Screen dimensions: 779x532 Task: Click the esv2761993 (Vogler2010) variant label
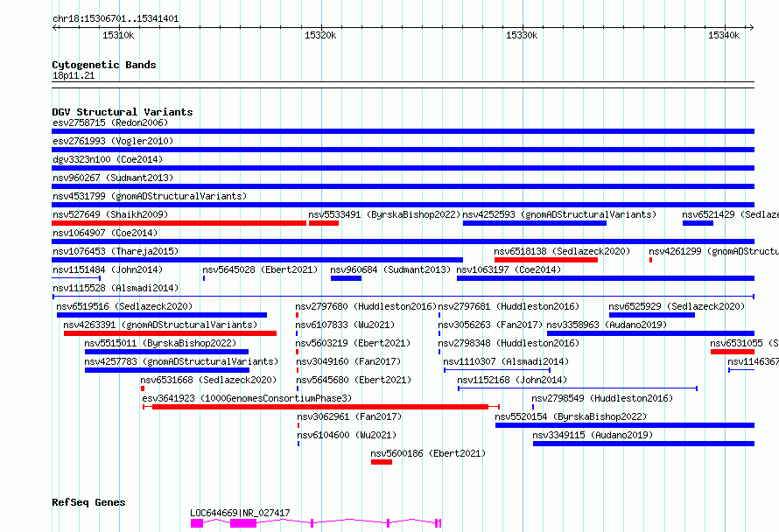click(113, 141)
